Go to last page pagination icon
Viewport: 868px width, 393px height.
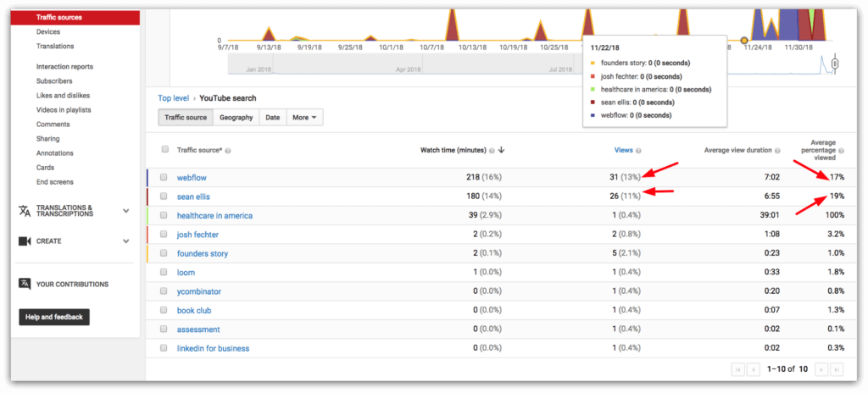click(x=837, y=369)
